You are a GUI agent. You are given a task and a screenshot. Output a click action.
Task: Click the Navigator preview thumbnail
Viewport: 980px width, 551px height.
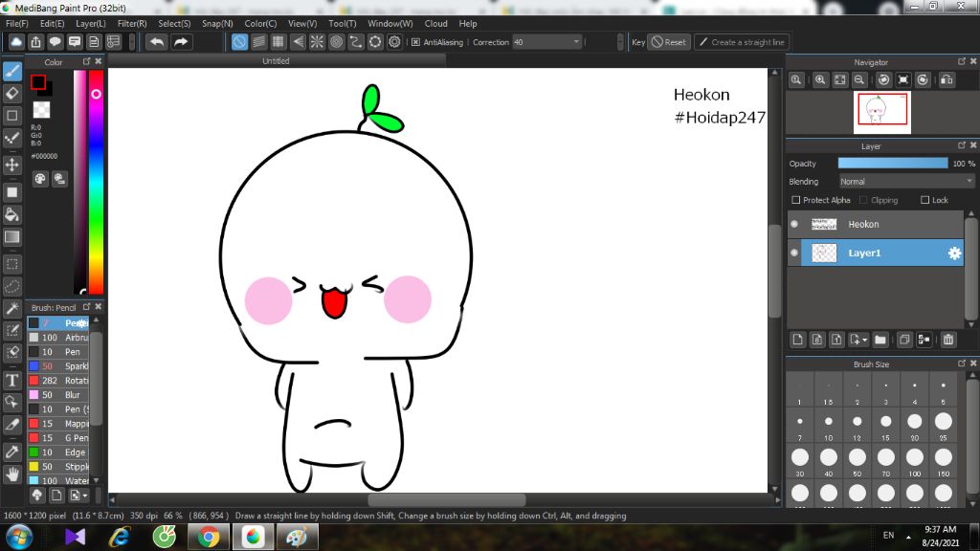click(881, 113)
